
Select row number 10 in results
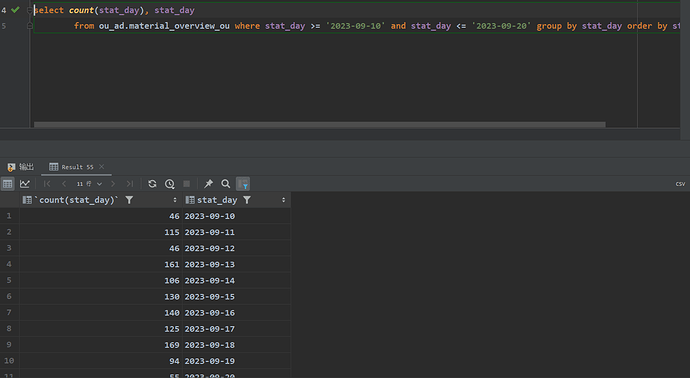click(9, 360)
